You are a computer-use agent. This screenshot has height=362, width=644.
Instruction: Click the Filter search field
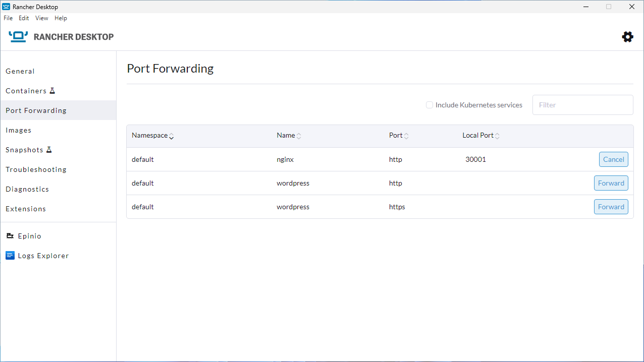[582, 104]
